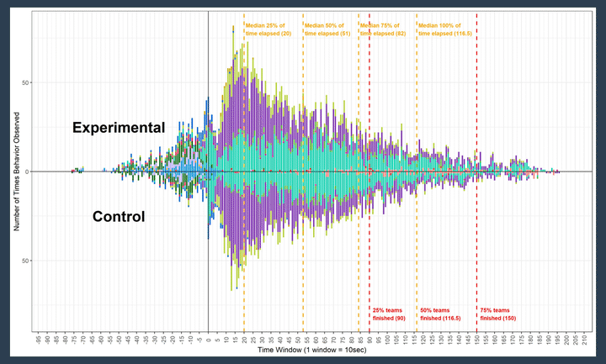Screen dimensions: 606x364
Task: Click '50% teams finished (116.5)' red label
Action: [x=440, y=314]
